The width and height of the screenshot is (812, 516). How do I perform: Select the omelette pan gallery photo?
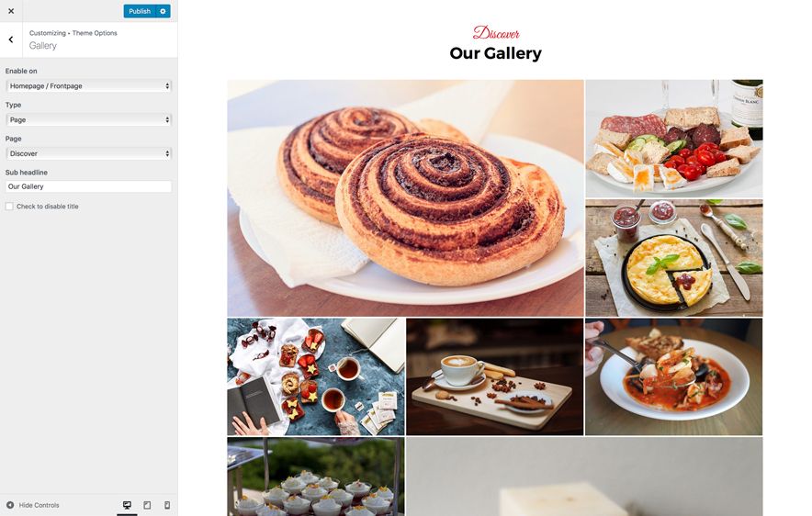(x=674, y=258)
